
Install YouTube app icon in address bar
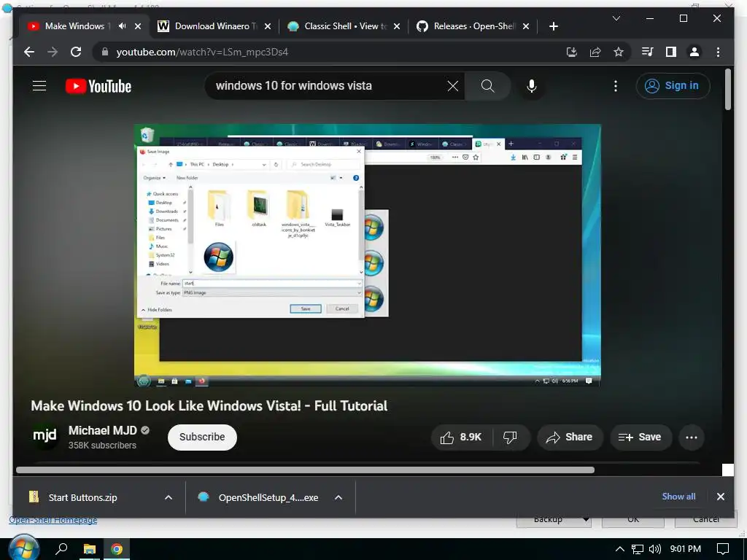click(572, 52)
